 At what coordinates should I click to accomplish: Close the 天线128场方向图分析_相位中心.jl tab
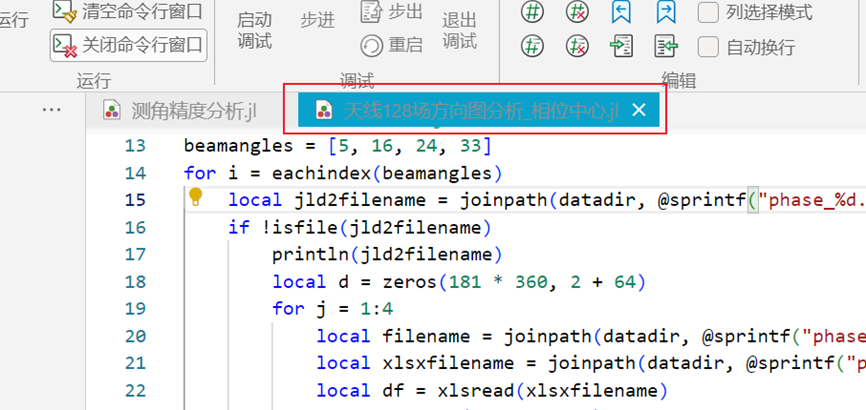coord(639,111)
